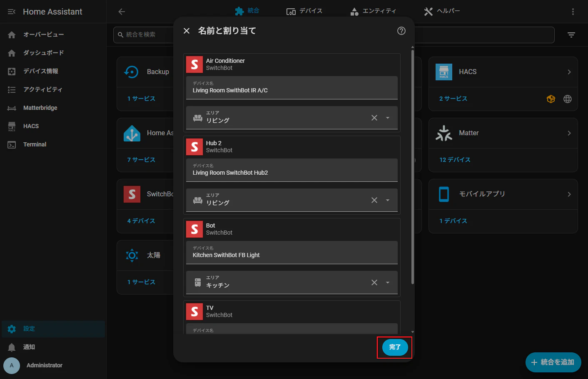Click the Home Assistant Supervisor icon
This screenshot has width=588, height=379.
pos(132,133)
